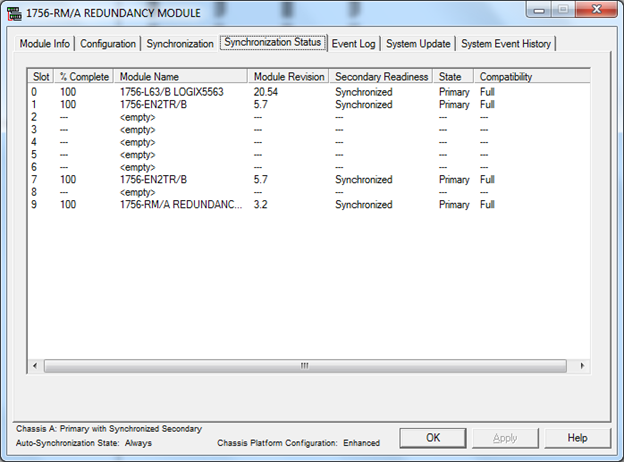Click the horizontal scrollbar thumb
The height and width of the screenshot is (462, 624).
pos(305,366)
